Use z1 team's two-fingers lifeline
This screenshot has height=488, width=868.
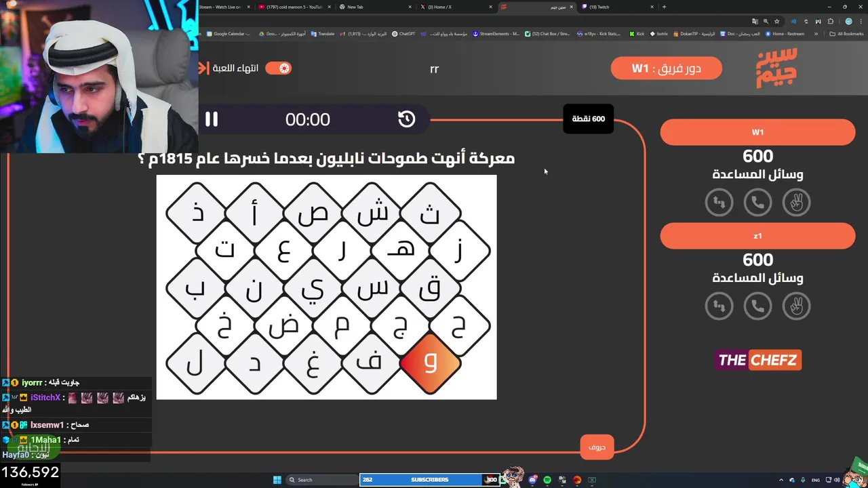point(796,306)
